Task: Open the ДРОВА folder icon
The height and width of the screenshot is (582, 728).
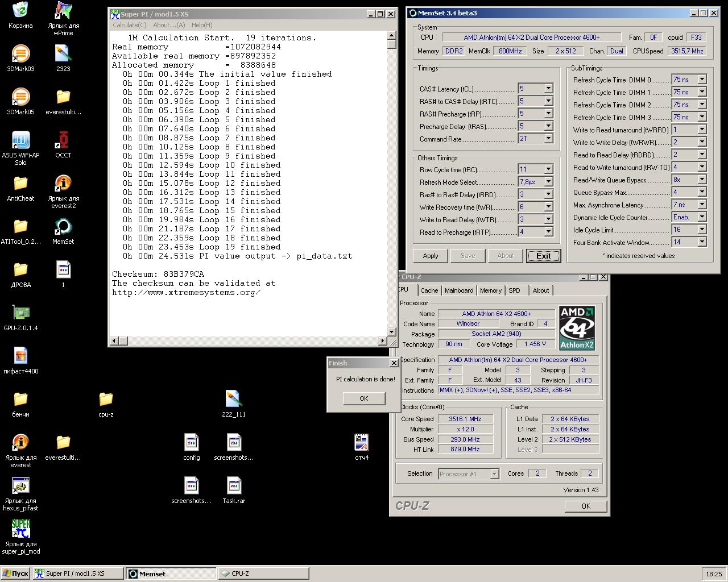Action: (x=20, y=269)
